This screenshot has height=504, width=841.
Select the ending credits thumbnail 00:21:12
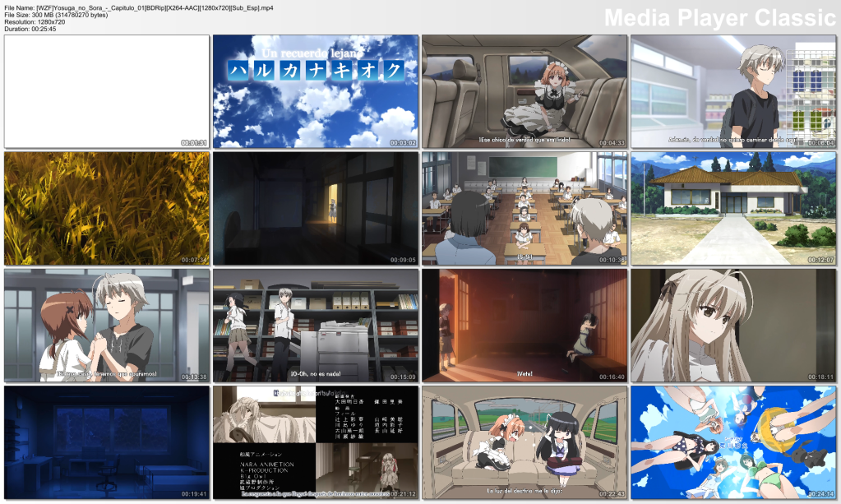316,442
